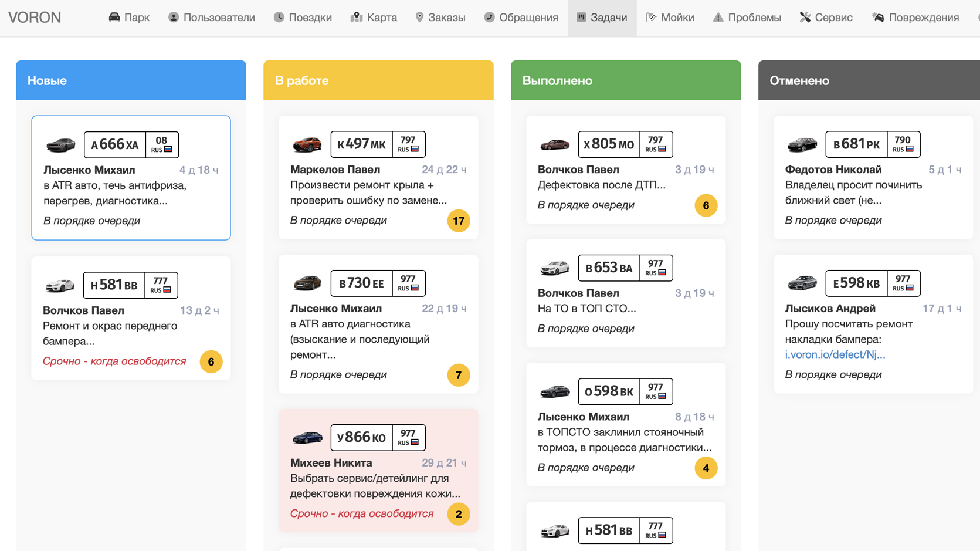Open the i.voron.io/defect link in Лысиков Андрей card

tap(835, 354)
